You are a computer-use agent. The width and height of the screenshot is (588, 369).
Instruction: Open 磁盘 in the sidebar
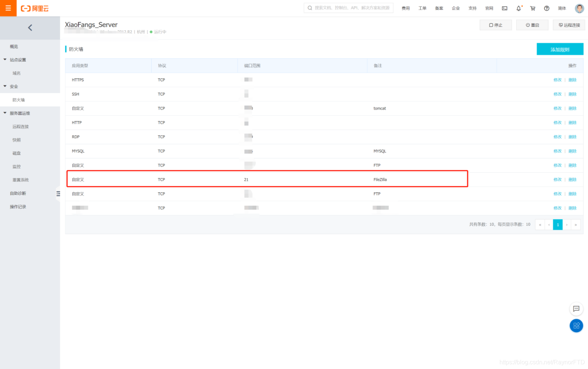(16, 153)
